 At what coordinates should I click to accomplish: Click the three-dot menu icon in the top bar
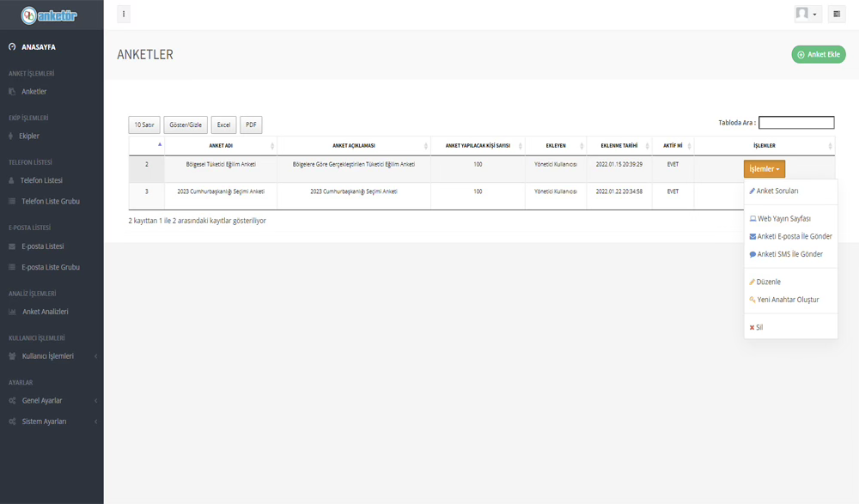[124, 15]
